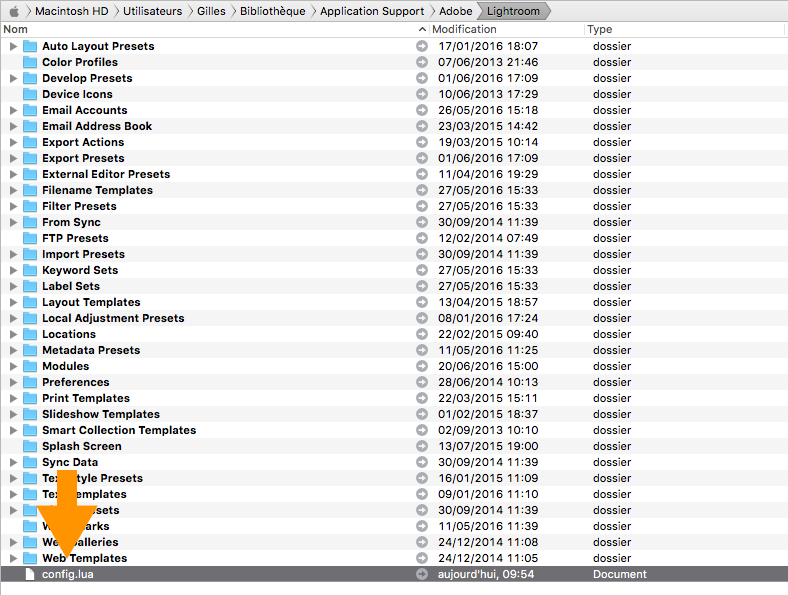Click sync status icon for Locations
Image resolution: width=788 pixels, height=595 pixels.
coord(422,334)
